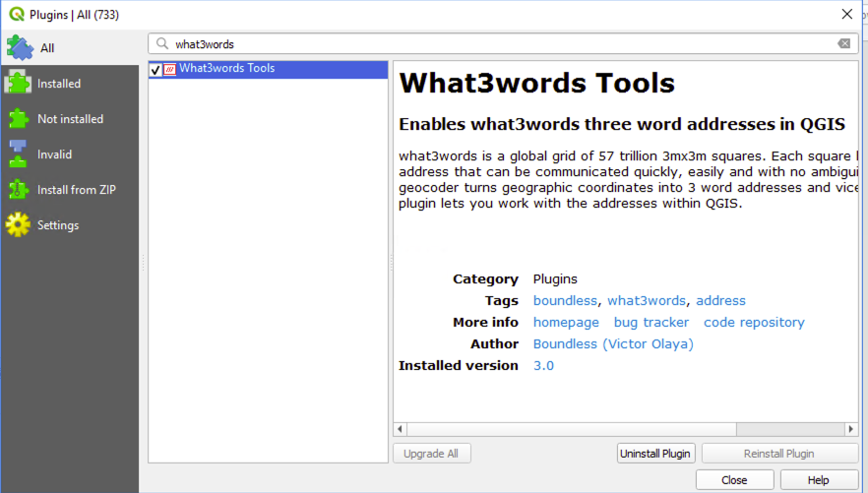Click the Not installed puzzle icon
868x493 pixels.
coord(18,119)
